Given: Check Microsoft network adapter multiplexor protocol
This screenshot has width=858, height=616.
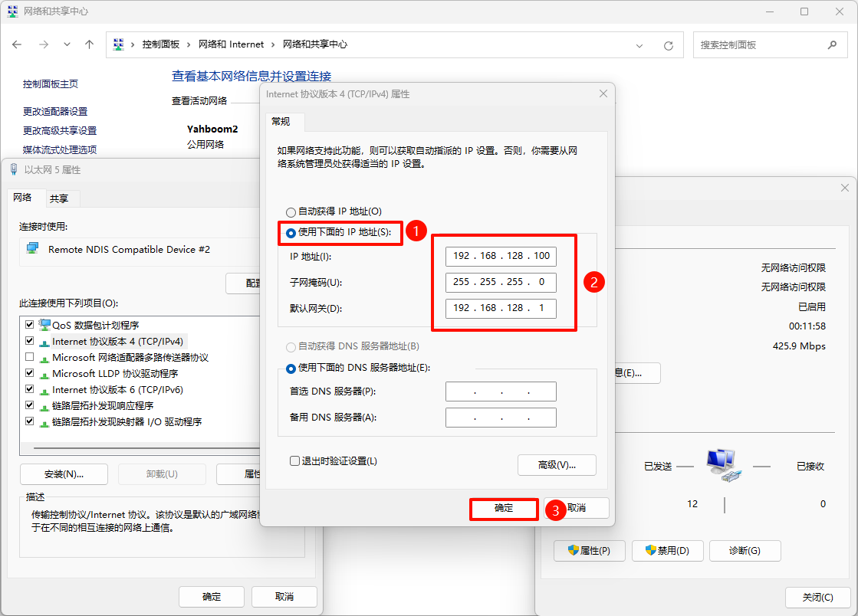Looking at the screenshot, I should tap(30, 357).
